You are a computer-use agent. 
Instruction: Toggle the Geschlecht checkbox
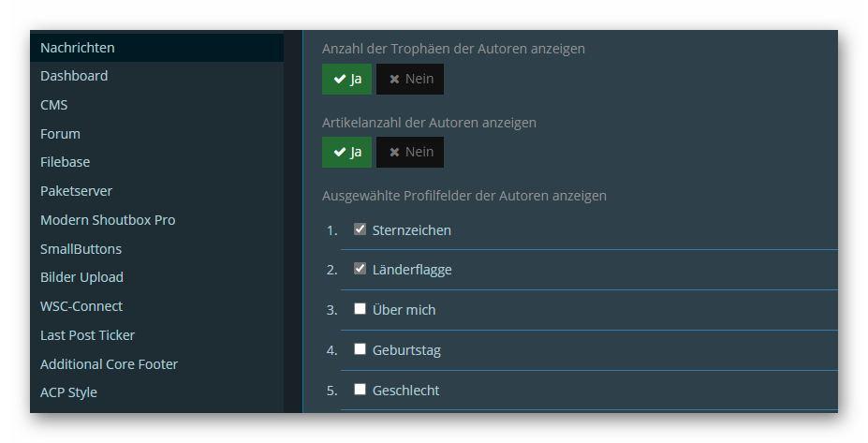pyautogui.click(x=360, y=390)
